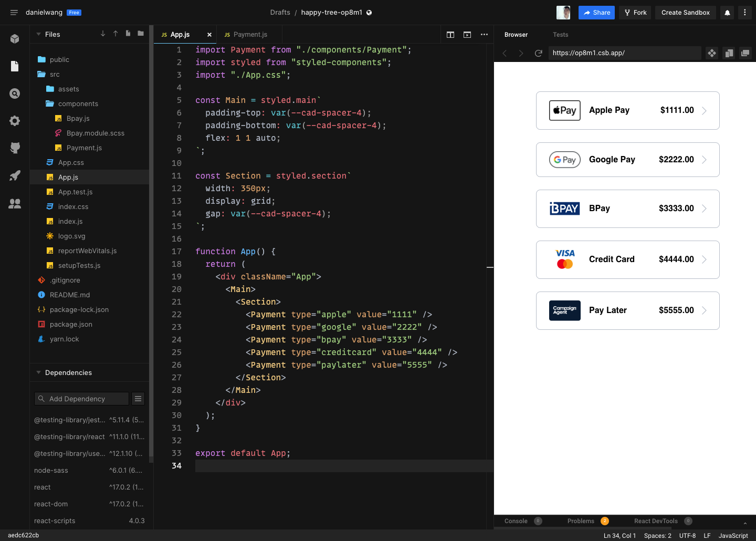
Task: Open the Apple Pay payment chevron
Action: click(x=705, y=110)
